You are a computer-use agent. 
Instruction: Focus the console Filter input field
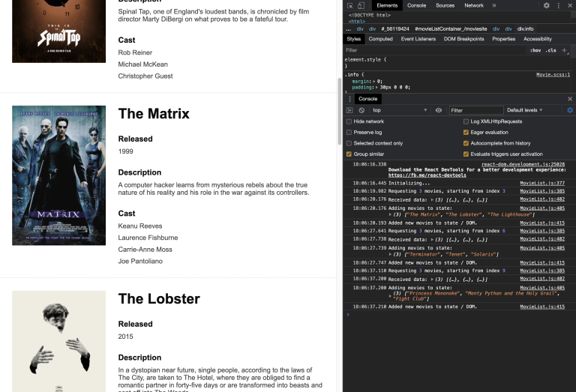[475, 110]
